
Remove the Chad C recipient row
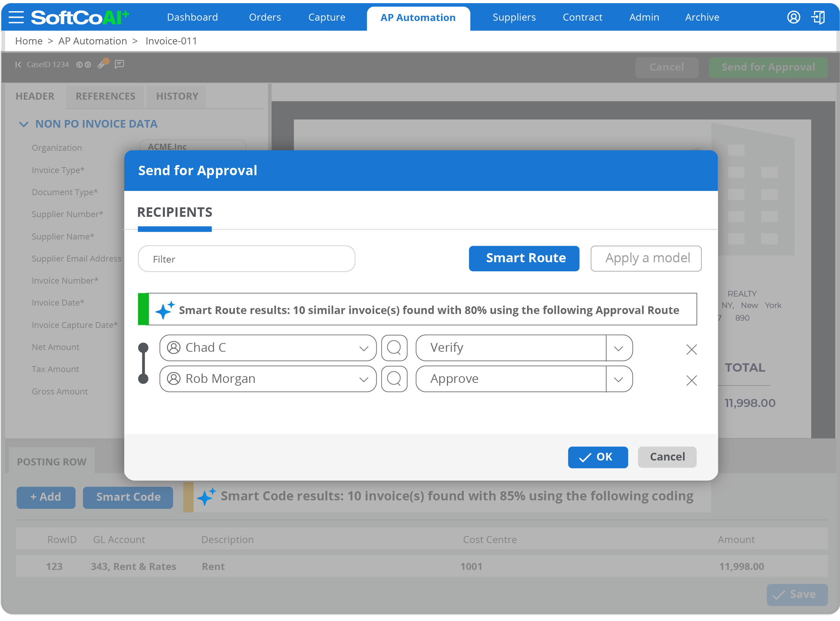coord(691,350)
